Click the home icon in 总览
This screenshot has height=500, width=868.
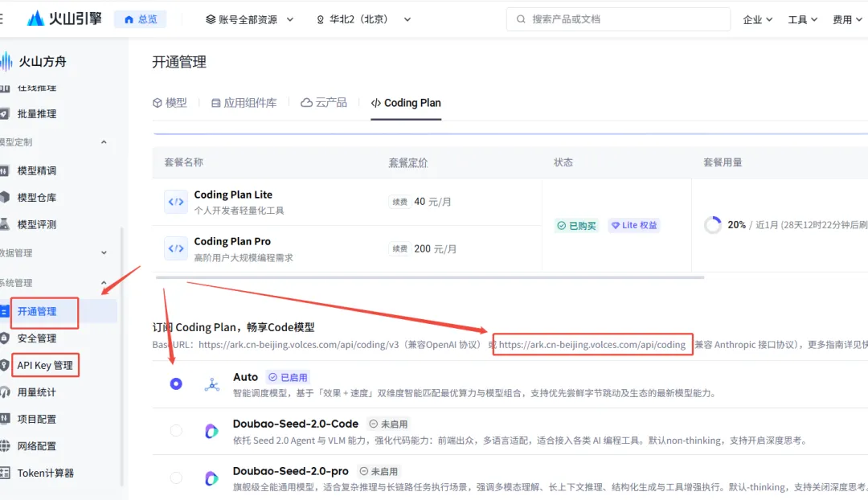click(x=129, y=19)
